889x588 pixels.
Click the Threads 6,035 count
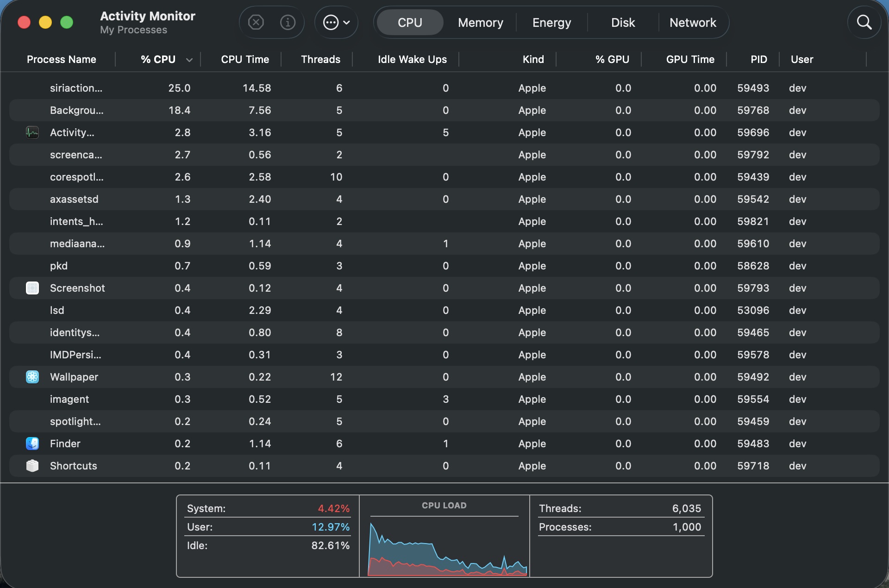click(x=687, y=508)
